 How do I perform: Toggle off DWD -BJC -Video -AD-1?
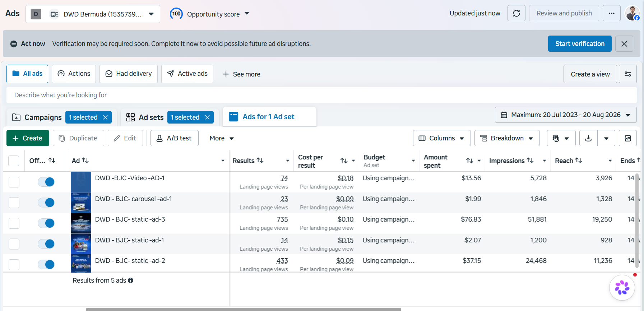[46, 182]
